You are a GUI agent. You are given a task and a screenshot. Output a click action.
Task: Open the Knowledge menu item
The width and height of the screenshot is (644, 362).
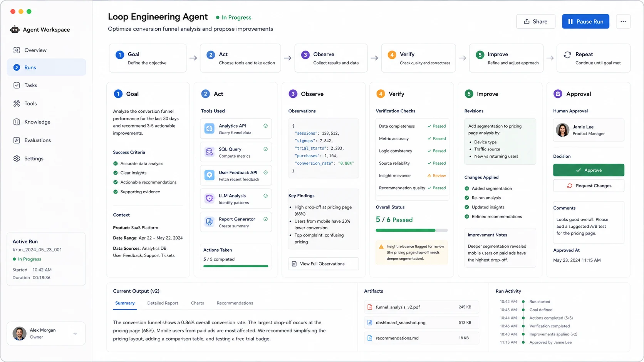click(46, 122)
